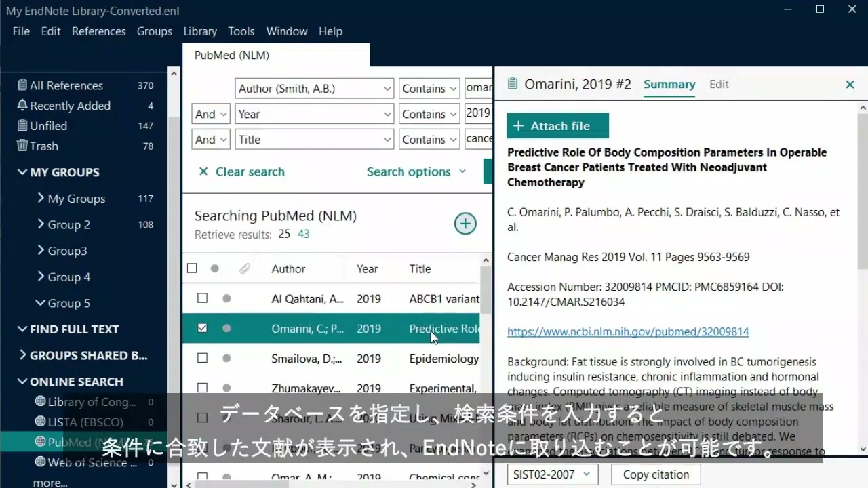
Task: Click the green plus add-references icon
Action: [x=465, y=224]
